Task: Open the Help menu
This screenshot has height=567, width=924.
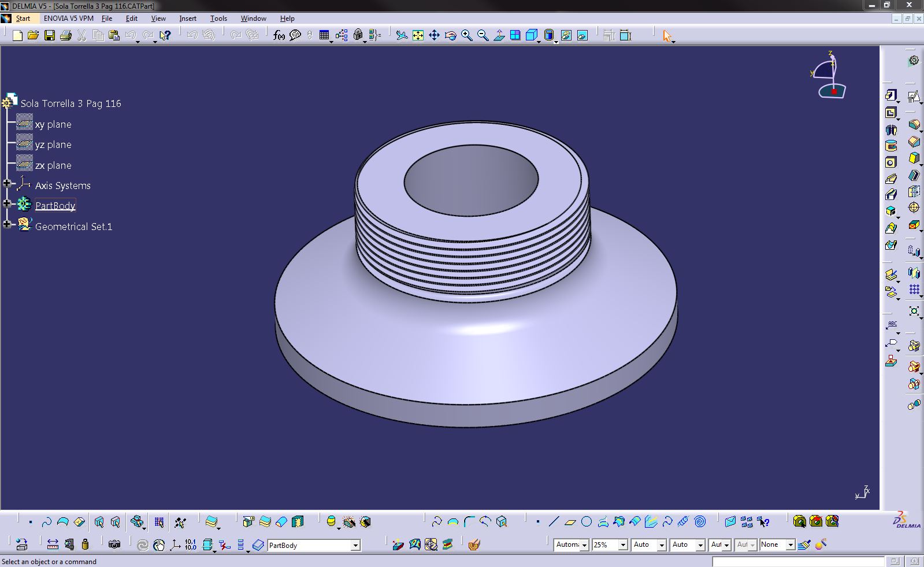Action: [287, 18]
